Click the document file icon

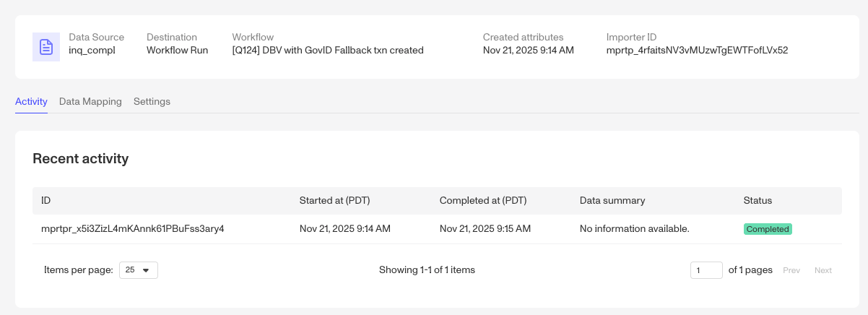coord(46,47)
